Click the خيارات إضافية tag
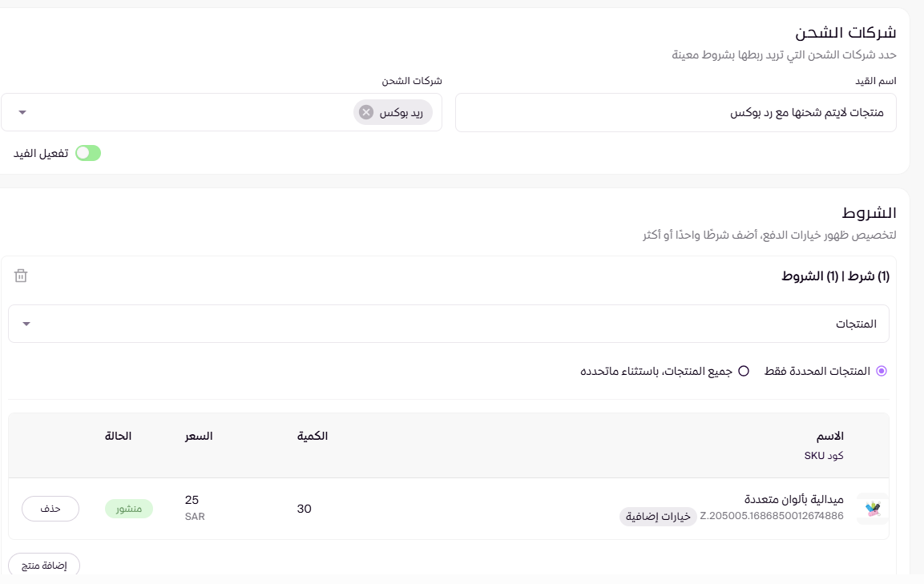Image resolution: width=924 pixels, height=584 pixels. click(658, 516)
